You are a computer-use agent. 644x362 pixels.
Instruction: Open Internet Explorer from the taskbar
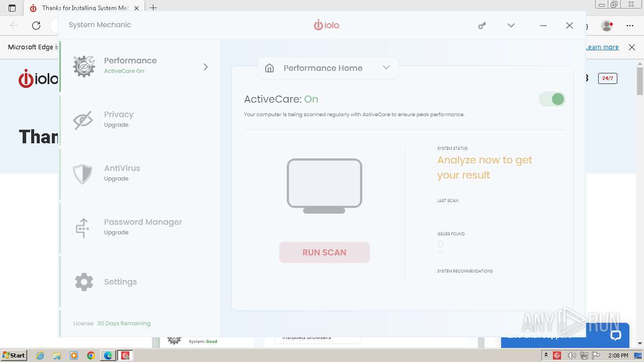40,355
